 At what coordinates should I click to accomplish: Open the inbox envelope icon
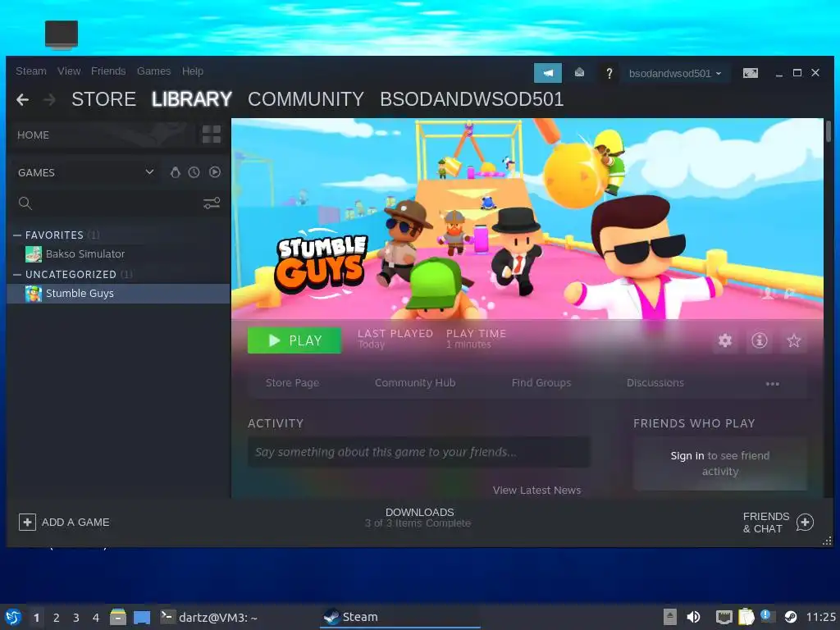[x=579, y=72]
